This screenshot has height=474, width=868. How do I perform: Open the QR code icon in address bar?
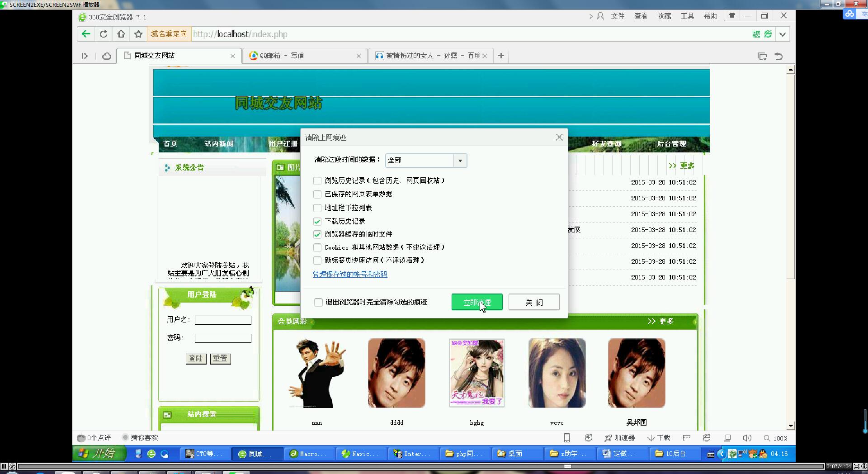point(756,34)
